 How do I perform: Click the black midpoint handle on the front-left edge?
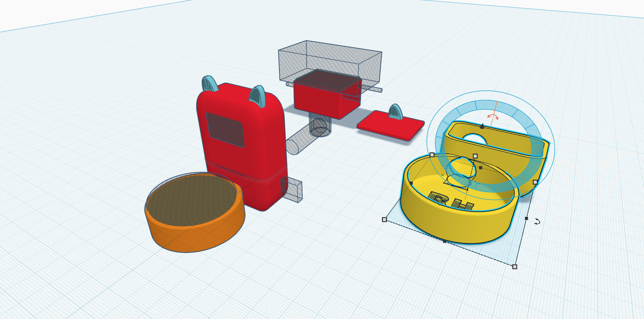click(445, 242)
